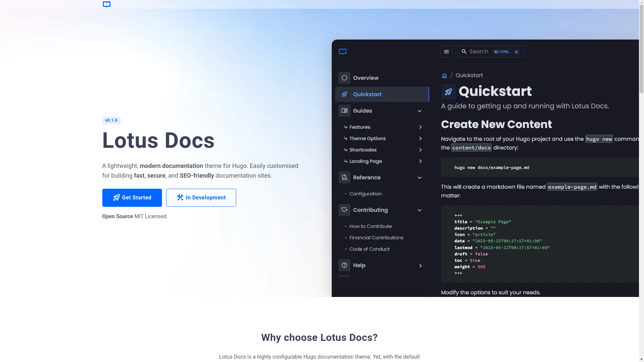Click the Get Started button
644x362 pixels.
click(x=132, y=198)
